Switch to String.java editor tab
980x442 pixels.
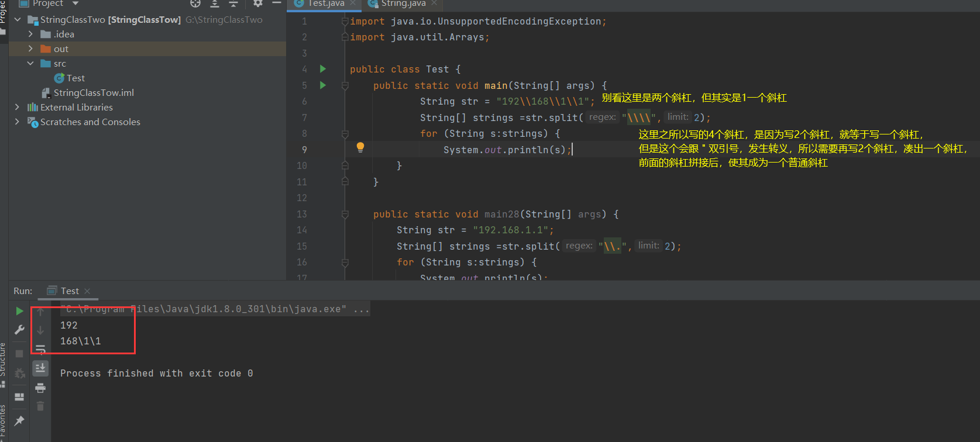[403, 4]
